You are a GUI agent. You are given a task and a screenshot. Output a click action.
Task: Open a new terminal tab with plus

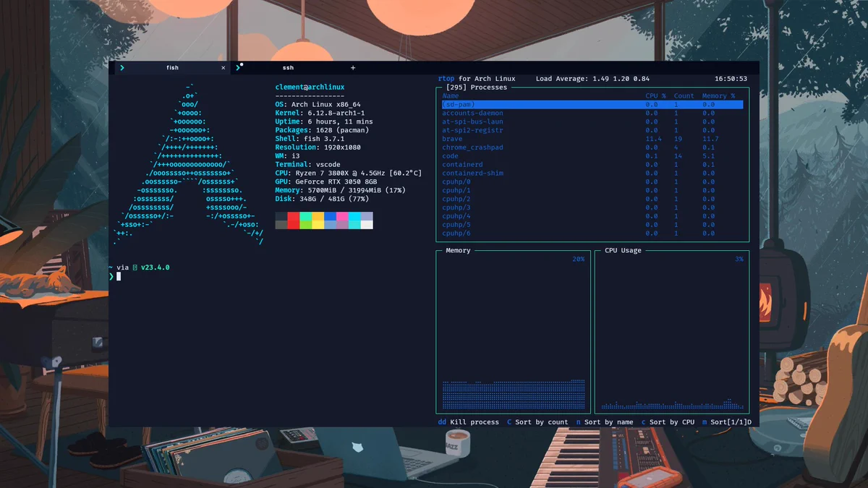[x=353, y=68]
